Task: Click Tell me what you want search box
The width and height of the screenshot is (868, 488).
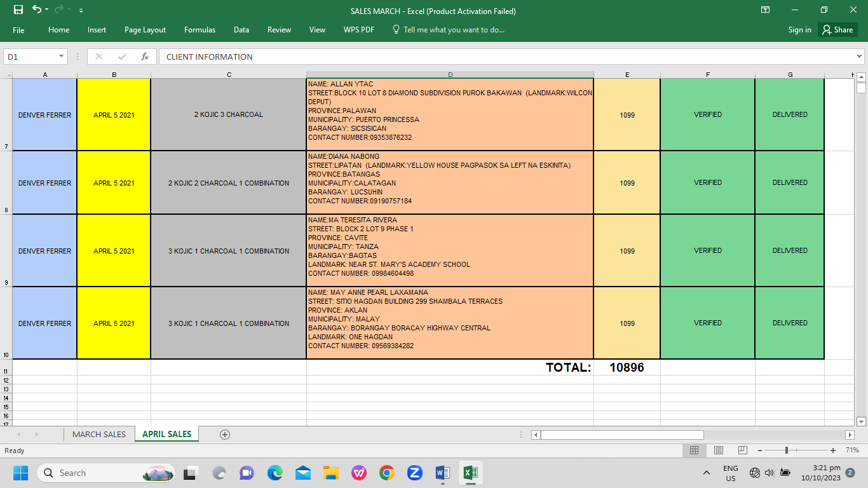Action: click(453, 30)
